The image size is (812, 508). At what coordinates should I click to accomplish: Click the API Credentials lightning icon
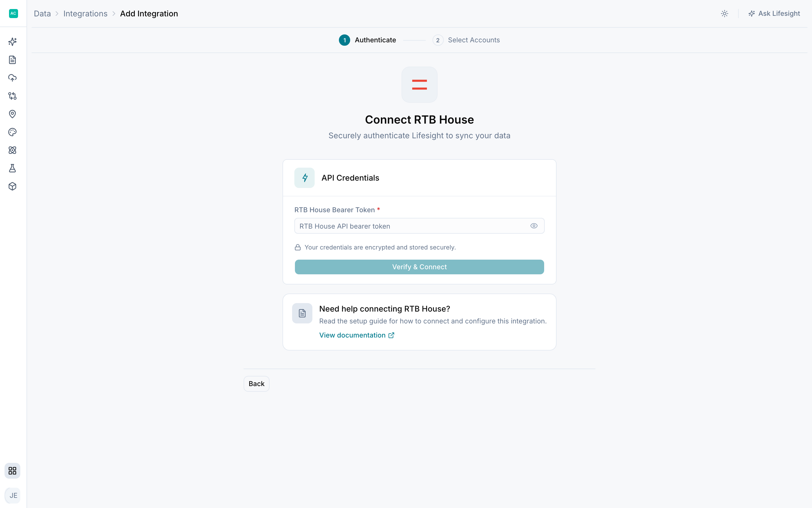[x=305, y=178]
